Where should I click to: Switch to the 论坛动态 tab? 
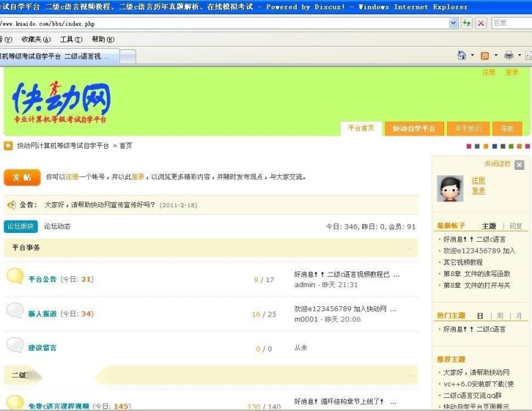click(x=58, y=226)
